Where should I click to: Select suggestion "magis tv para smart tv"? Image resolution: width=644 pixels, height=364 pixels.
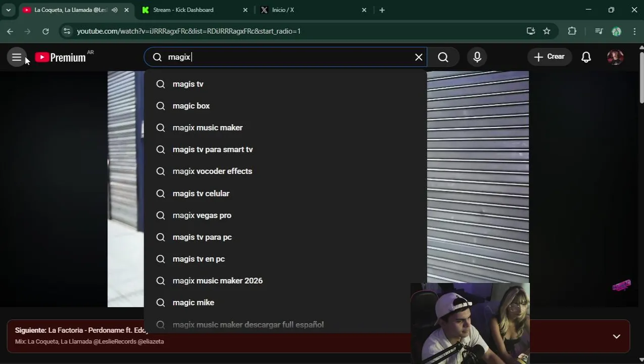tap(285, 149)
